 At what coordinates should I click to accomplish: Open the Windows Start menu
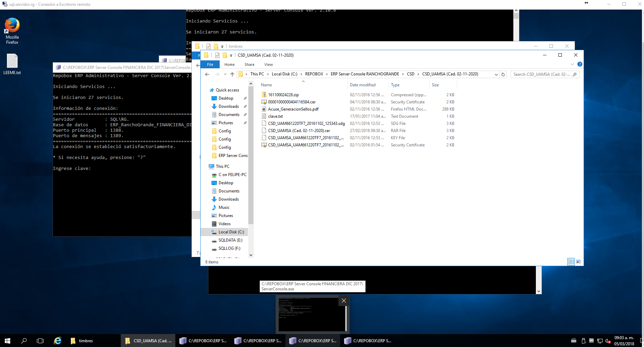click(8, 341)
